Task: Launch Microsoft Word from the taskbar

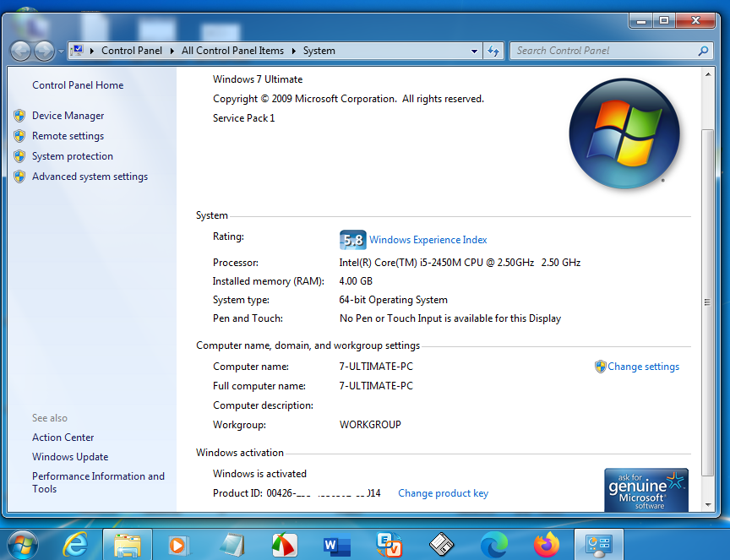Action: pos(337,545)
